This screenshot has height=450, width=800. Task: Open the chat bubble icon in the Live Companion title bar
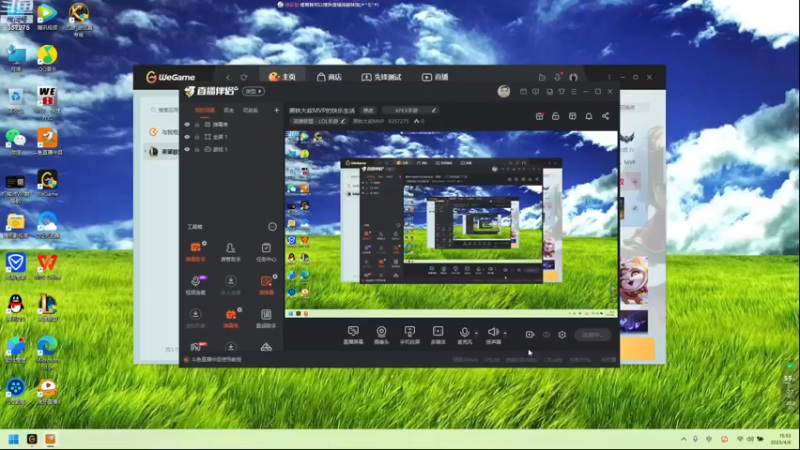point(535,92)
